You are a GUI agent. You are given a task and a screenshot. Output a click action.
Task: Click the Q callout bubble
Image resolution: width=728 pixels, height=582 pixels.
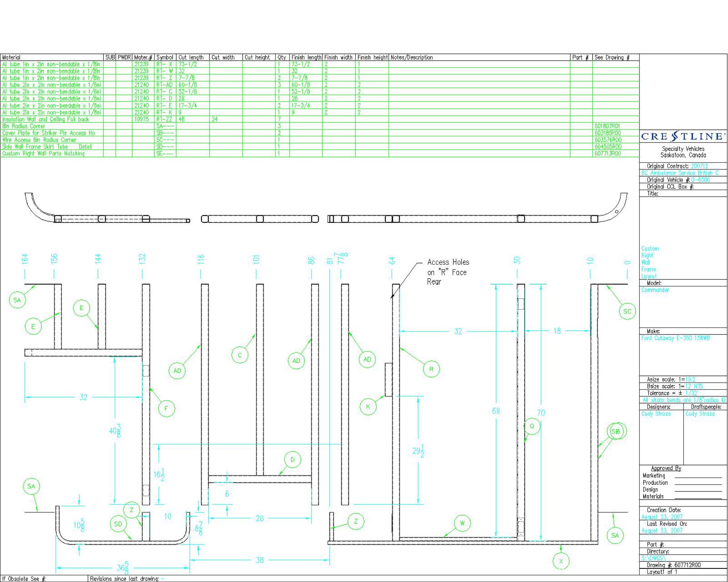coord(532,426)
